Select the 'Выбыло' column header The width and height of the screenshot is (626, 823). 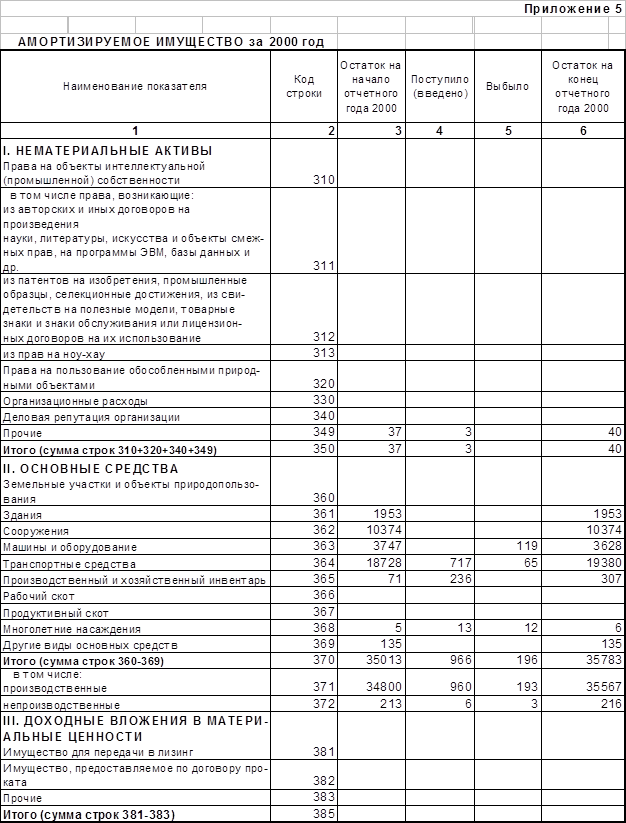click(x=507, y=87)
